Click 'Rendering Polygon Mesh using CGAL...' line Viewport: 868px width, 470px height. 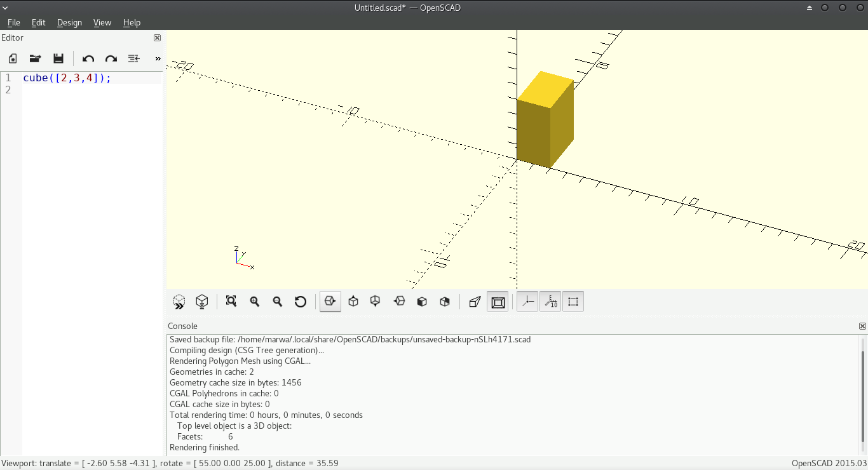[240, 361]
